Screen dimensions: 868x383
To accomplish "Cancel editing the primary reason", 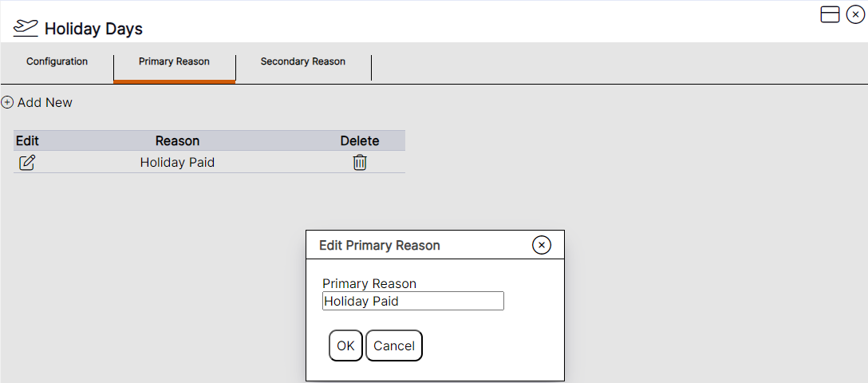I will click(394, 345).
